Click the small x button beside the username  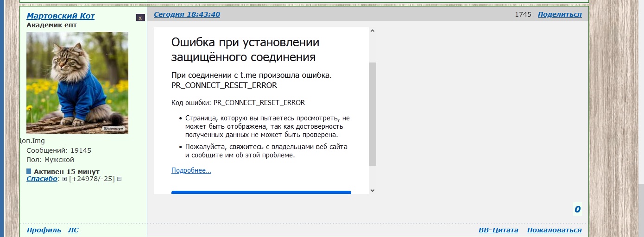click(140, 18)
